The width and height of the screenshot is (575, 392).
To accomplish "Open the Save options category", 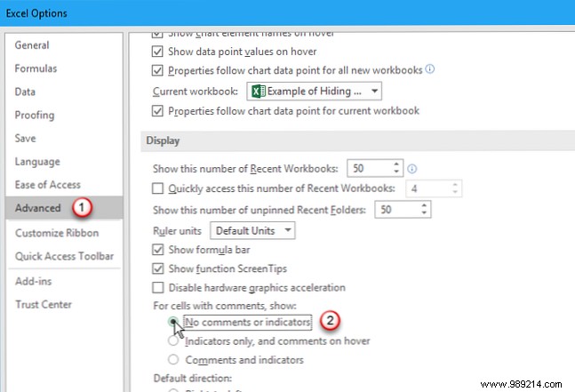I will pos(25,139).
